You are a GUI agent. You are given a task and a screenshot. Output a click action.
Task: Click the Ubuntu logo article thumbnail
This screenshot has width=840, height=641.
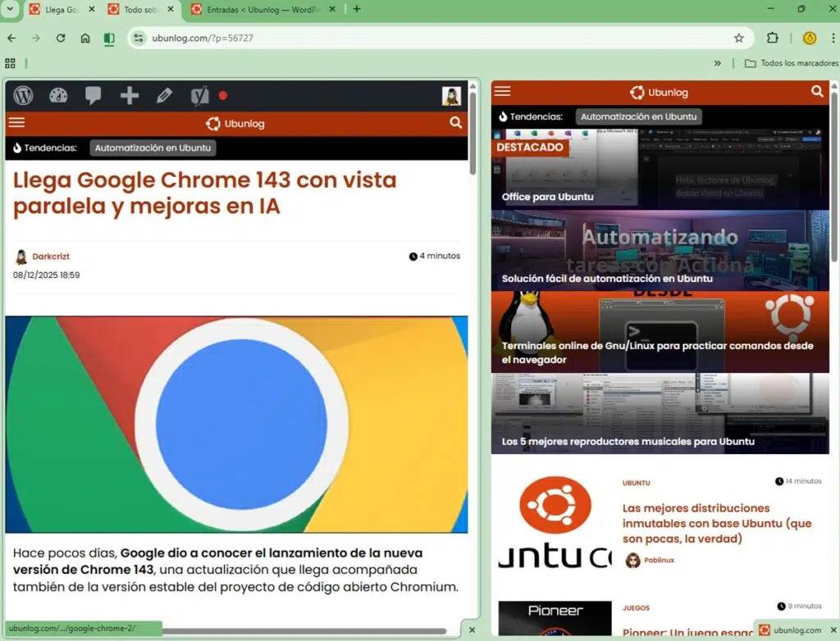(x=555, y=523)
